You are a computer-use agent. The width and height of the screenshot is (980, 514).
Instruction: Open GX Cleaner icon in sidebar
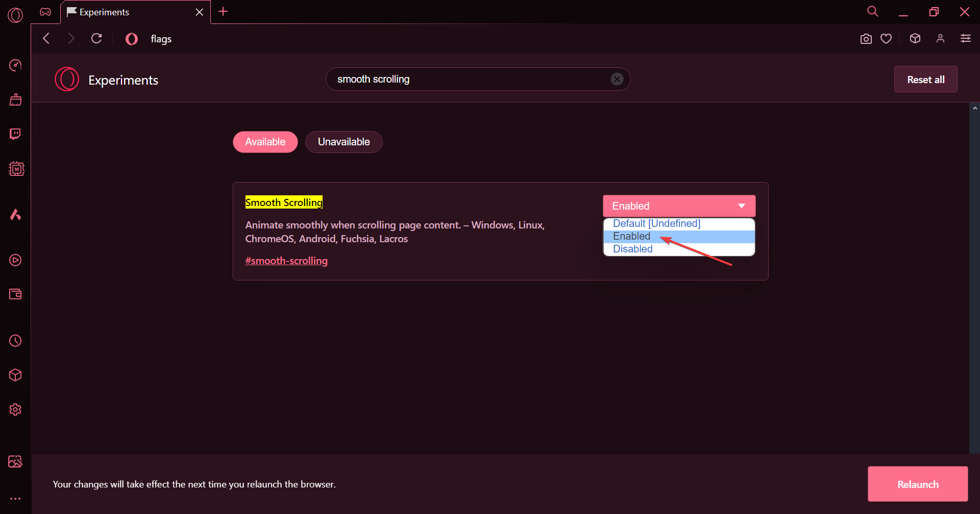tap(15, 99)
